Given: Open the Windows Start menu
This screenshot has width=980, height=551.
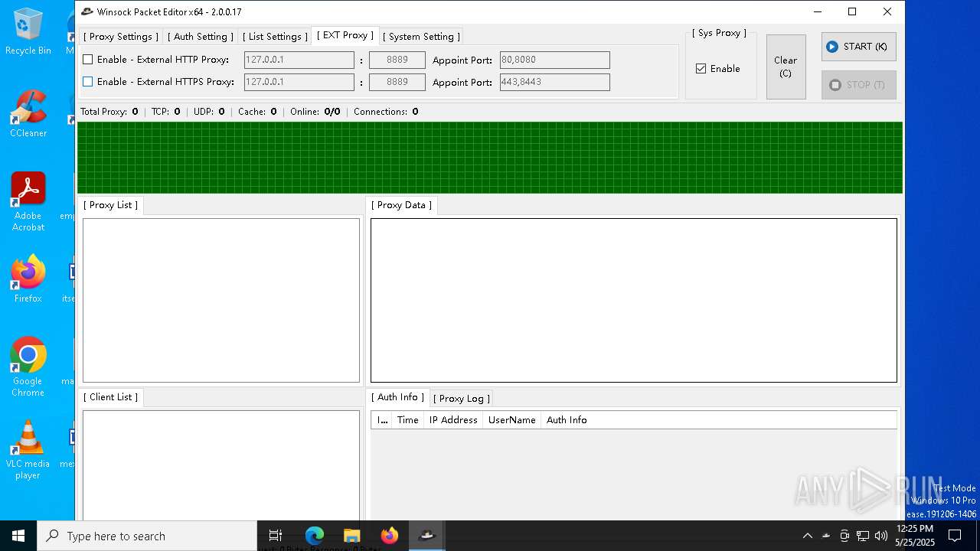Looking at the screenshot, I should [x=18, y=536].
